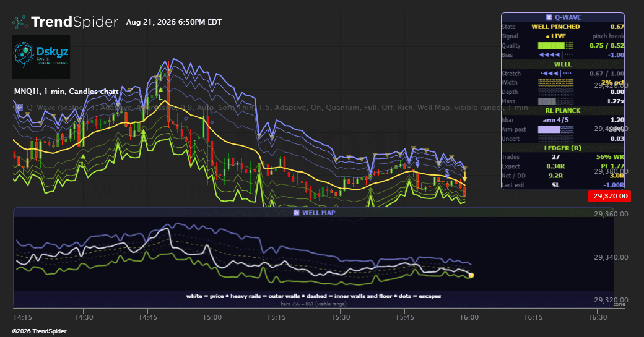Click the 15:00 time axis label
The width and height of the screenshot is (644, 337).
pyautogui.click(x=212, y=317)
